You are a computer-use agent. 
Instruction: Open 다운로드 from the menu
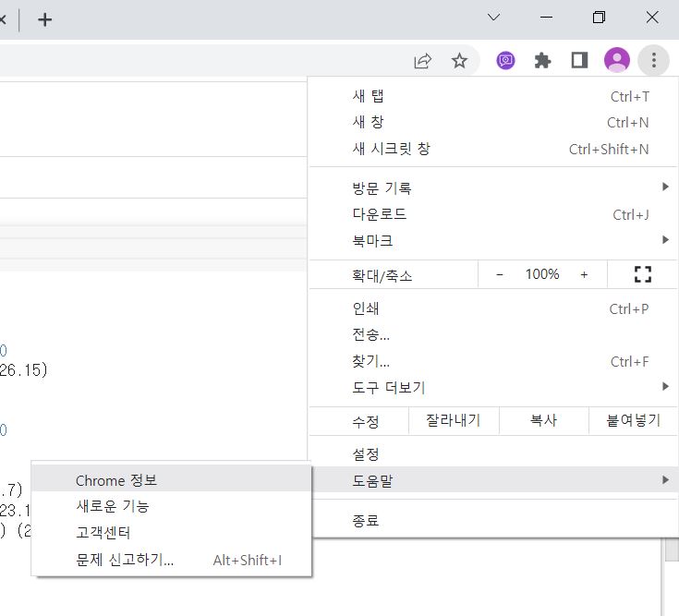coord(493,214)
